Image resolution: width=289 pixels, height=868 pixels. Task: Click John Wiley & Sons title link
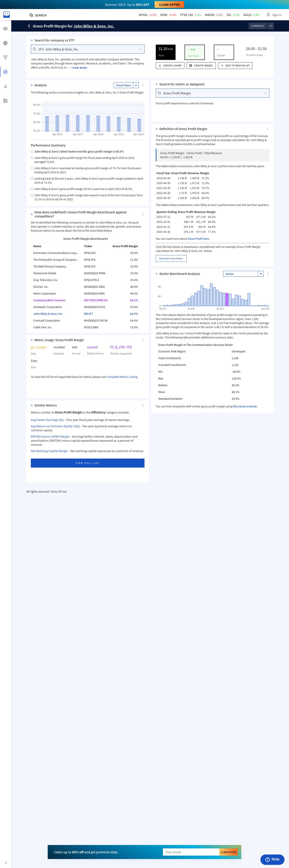(94, 26)
